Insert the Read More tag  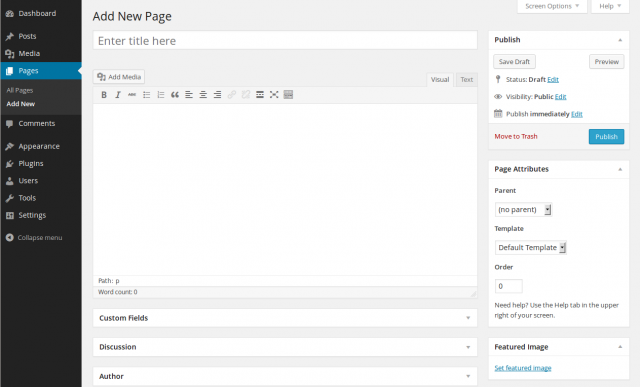[260, 95]
